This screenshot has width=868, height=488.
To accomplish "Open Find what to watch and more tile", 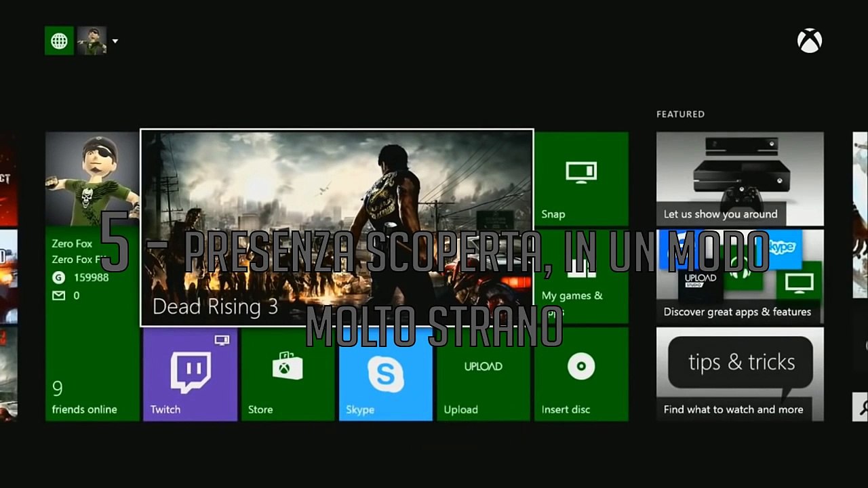I will pos(740,374).
